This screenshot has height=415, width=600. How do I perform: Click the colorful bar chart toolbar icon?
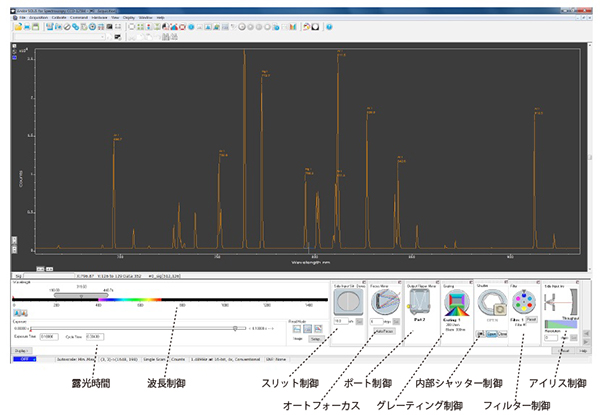[x=293, y=27]
